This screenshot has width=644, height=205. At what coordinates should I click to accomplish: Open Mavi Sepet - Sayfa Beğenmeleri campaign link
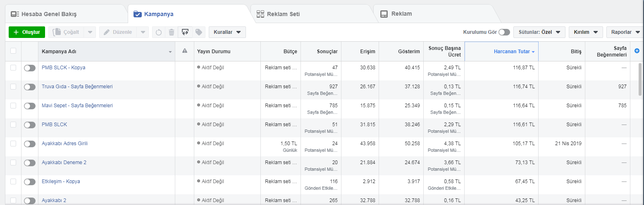tap(77, 106)
